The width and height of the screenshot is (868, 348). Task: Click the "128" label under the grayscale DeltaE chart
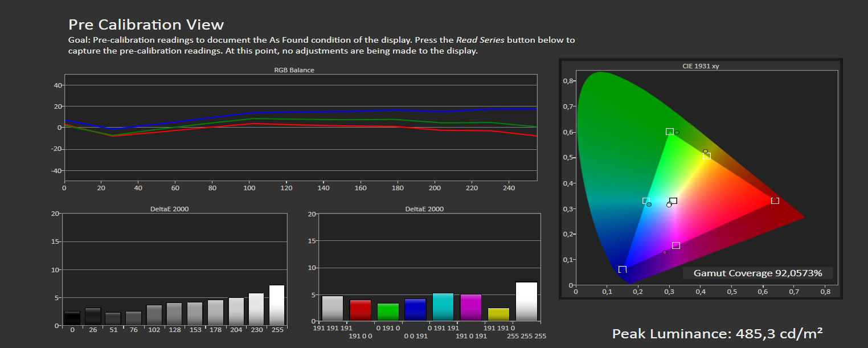(x=174, y=330)
